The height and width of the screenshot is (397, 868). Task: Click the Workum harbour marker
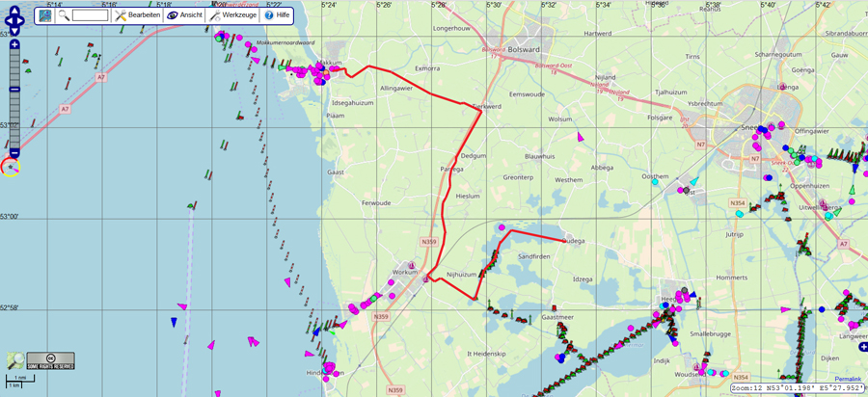pos(412,264)
